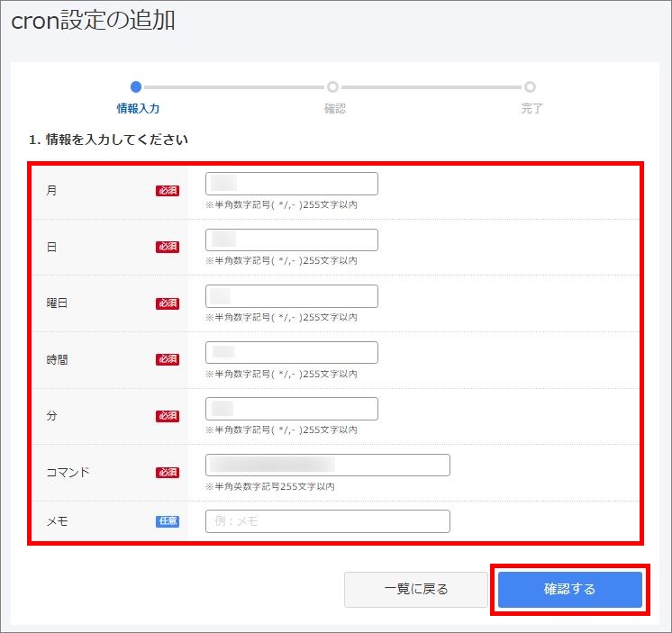
Task: Click the hint text under the 月 field
Action: 282,204
